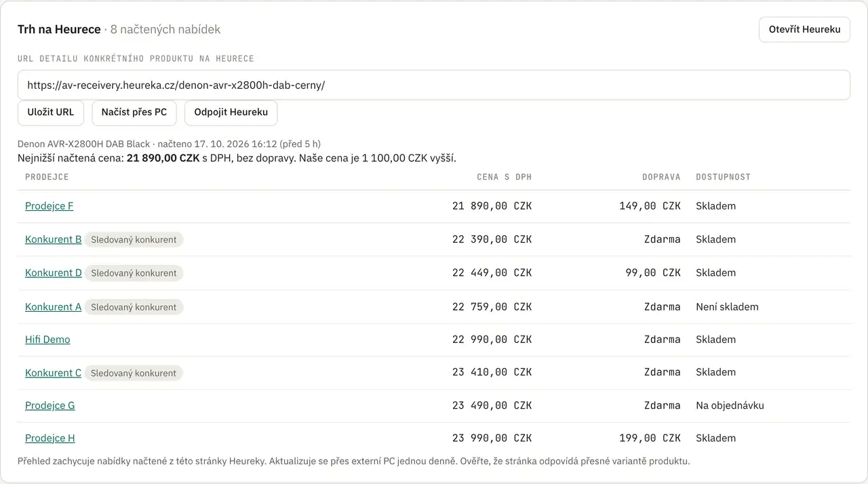Select the price 23 990,00 CZK
The height and width of the screenshot is (484, 868).
(492, 438)
